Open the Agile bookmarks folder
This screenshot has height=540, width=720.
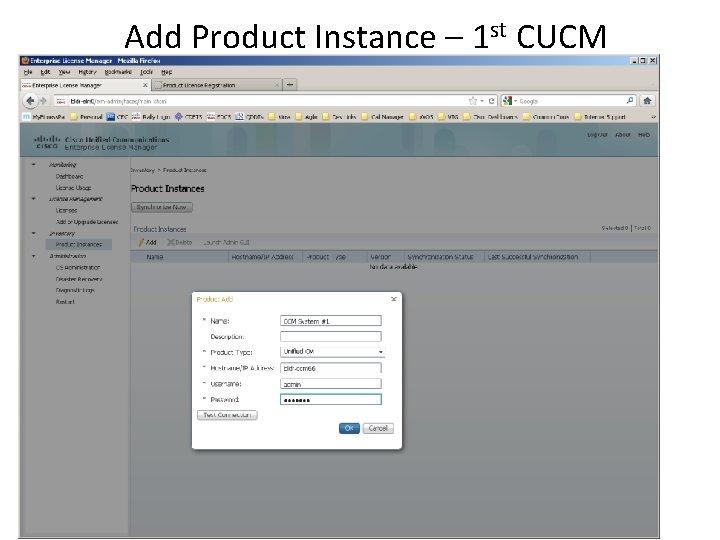[306, 117]
